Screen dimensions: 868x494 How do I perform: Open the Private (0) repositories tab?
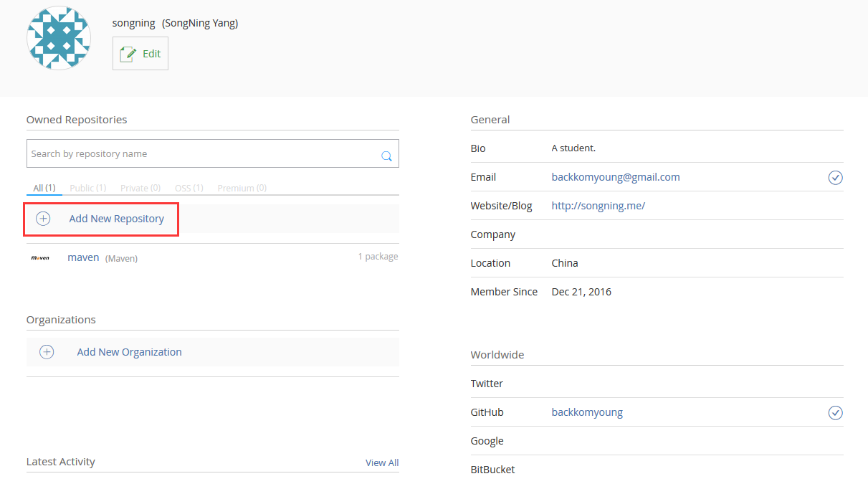pyautogui.click(x=140, y=188)
